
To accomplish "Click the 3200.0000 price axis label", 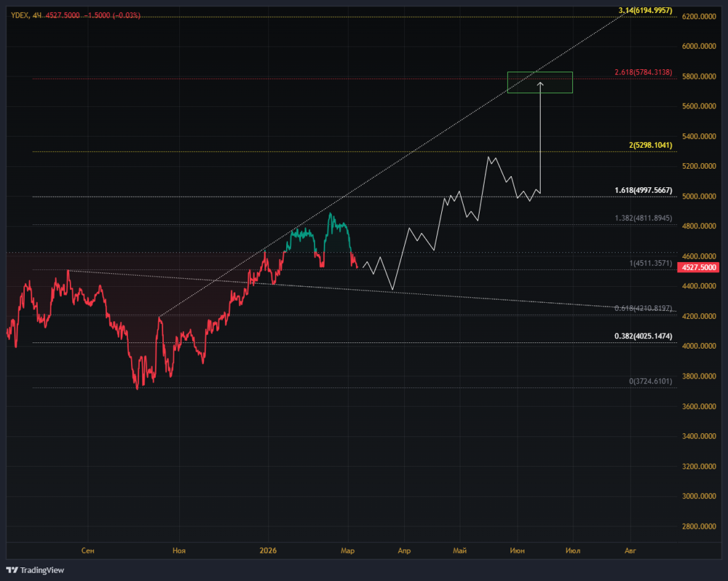I will tap(699, 466).
